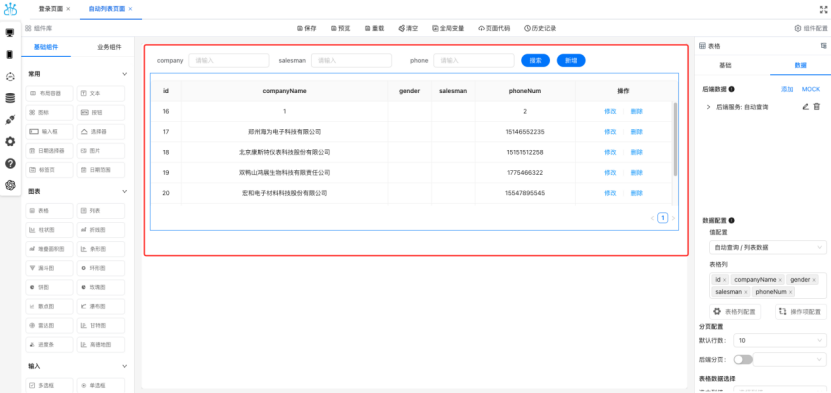Viewport: 831px width, 393px height.
Task: Collapse the 图表 section
Action: pos(125,191)
